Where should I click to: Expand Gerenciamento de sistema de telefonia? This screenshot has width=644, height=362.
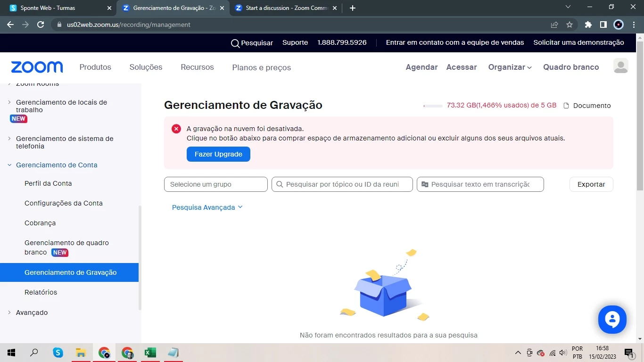coord(10,139)
